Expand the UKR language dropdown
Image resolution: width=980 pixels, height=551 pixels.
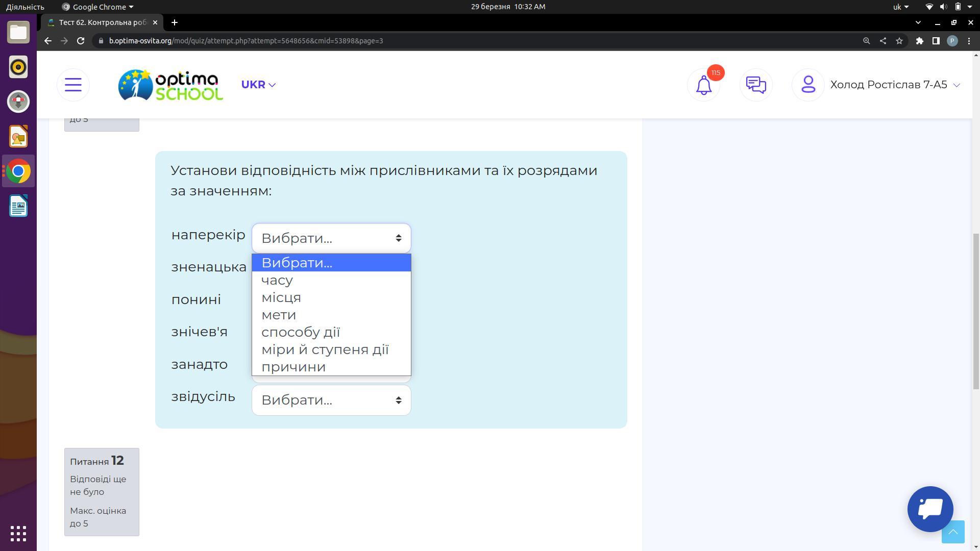[x=258, y=85]
